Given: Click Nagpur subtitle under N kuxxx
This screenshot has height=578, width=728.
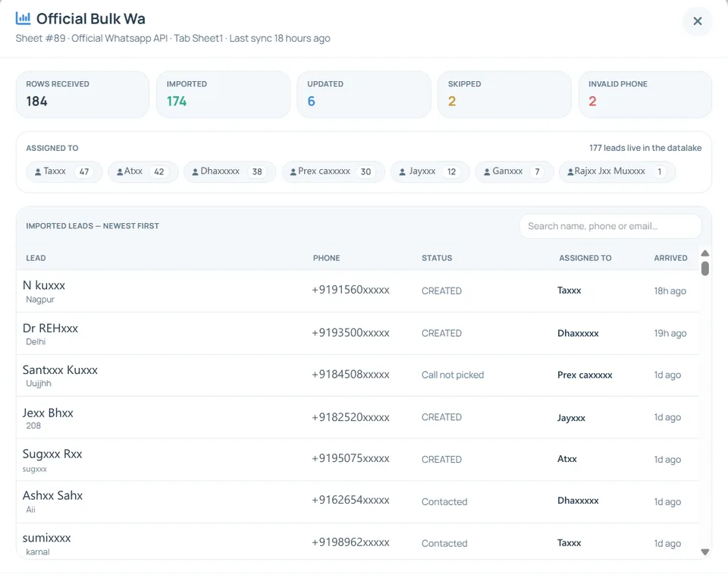Looking at the screenshot, I should (x=40, y=300).
